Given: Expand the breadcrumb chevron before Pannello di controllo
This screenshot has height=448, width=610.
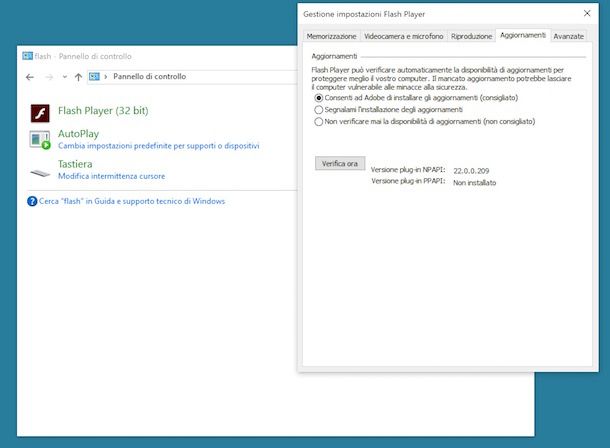Looking at the screenshot, I should click(x=105, y=77).
